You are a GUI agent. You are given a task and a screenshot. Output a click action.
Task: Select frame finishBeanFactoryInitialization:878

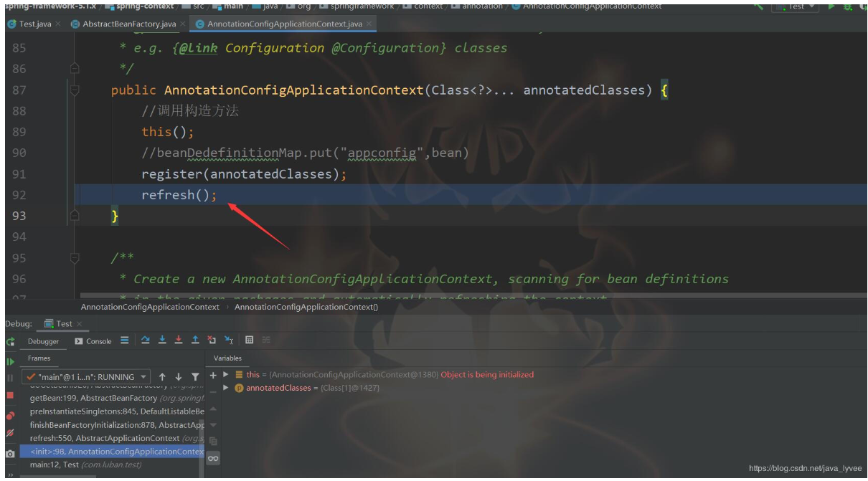[x=113, y=425]
